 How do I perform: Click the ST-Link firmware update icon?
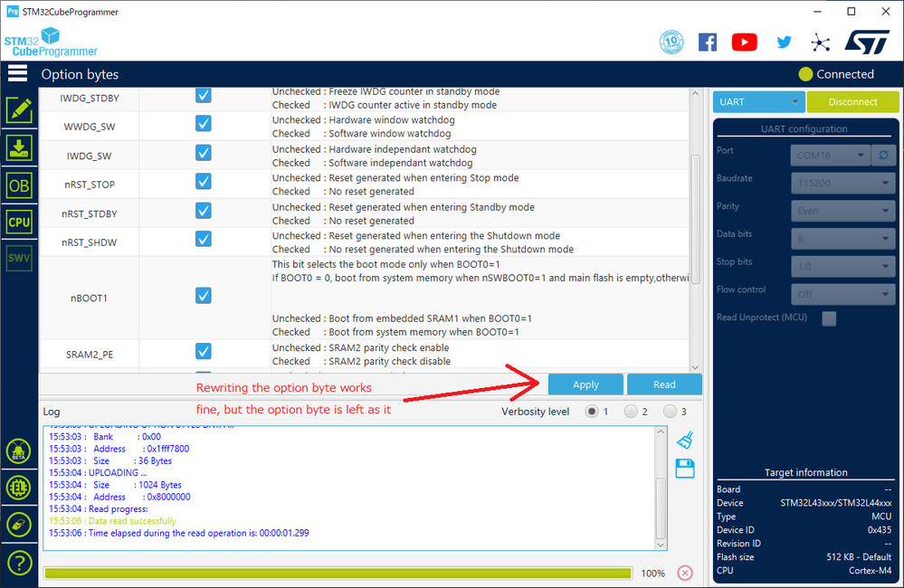(19, 525)
